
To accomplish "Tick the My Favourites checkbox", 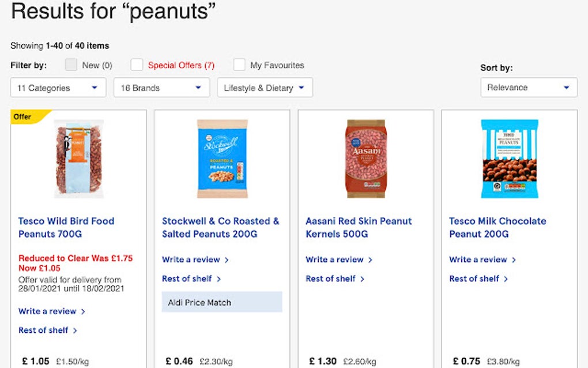I will [239, 65].
